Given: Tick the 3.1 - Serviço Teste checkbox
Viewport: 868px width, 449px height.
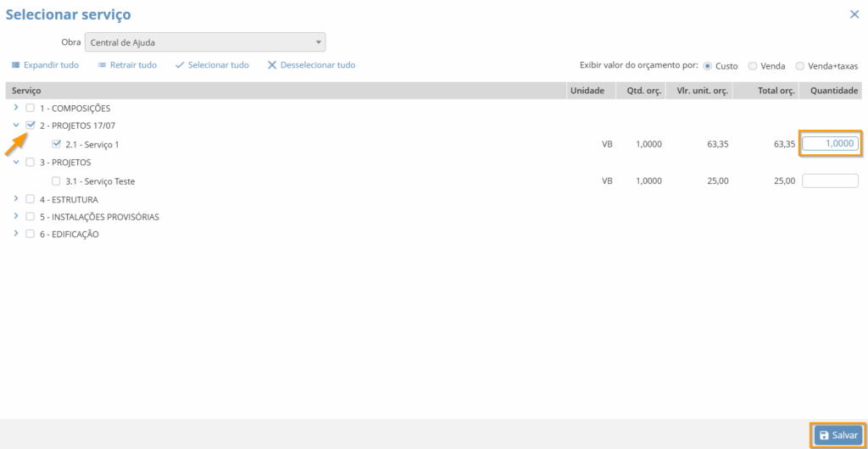Looking at the screenshot, I should pyautogui.click(x=56, y=181).
